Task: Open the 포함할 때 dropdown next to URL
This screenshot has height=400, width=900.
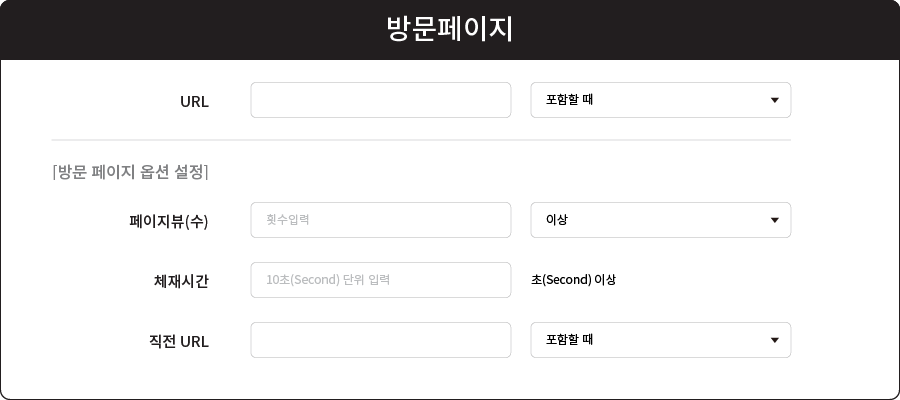Action: 661,100
